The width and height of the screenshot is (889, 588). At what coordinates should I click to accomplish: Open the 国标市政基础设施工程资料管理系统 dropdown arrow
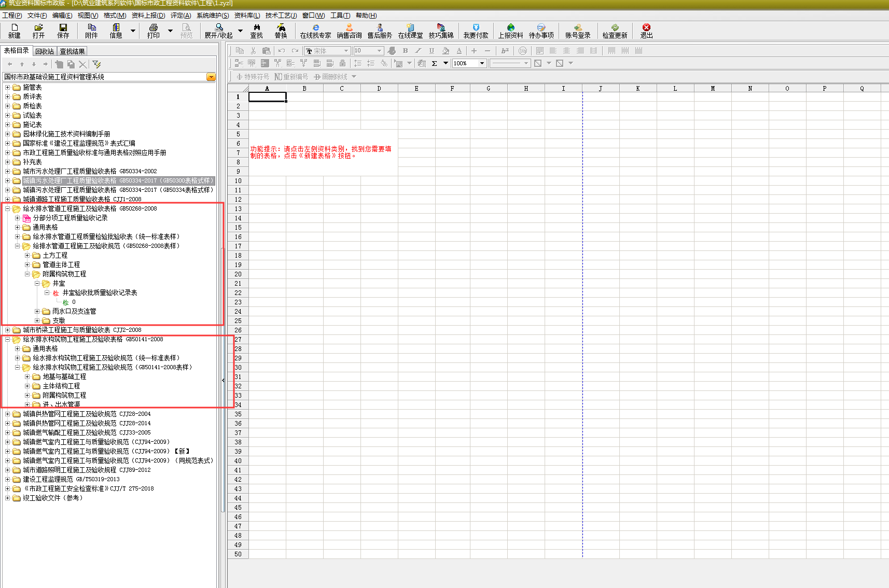(211, 77)
